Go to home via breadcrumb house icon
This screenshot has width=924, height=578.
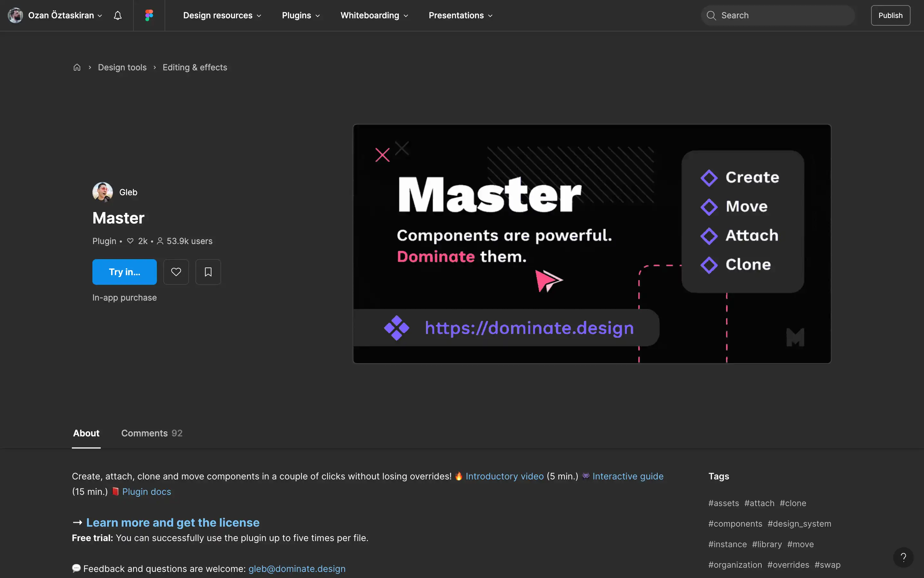point(77,67)
